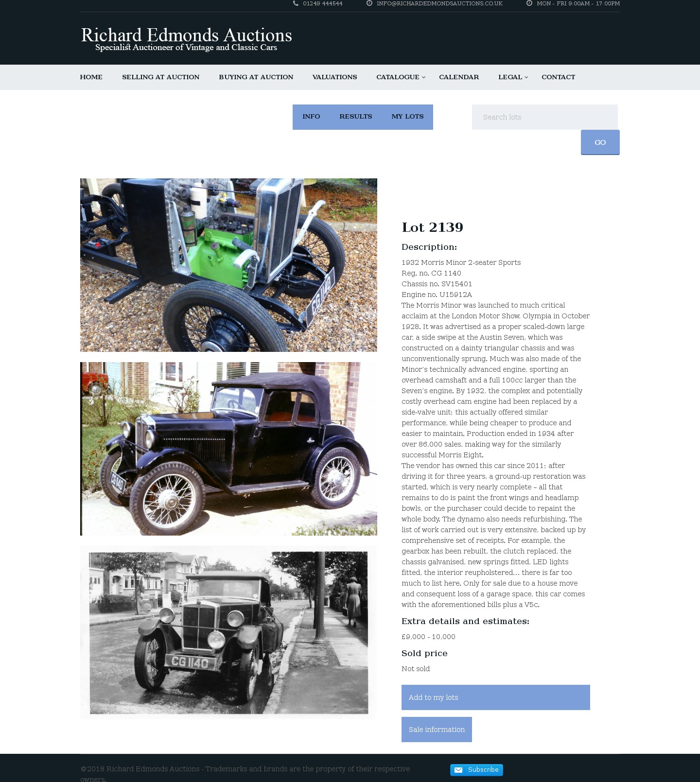Expand the Catalogue dropdown menu
700x782 pixels.
click(401, 77)
